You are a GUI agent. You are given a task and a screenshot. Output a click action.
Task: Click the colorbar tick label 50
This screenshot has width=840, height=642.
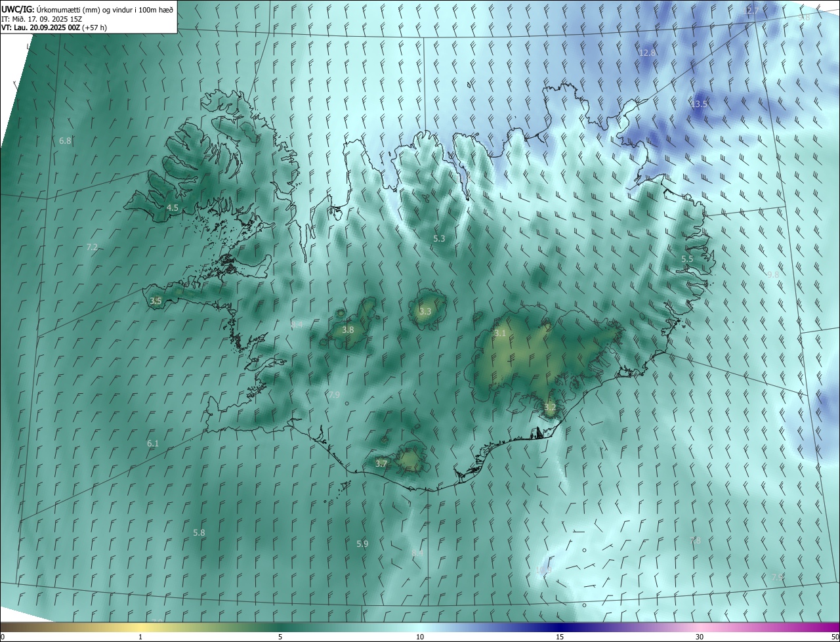835,637
